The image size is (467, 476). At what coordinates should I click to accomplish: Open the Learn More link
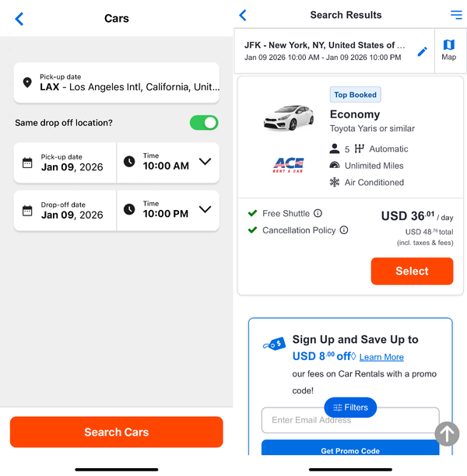[x=381, y=357]
